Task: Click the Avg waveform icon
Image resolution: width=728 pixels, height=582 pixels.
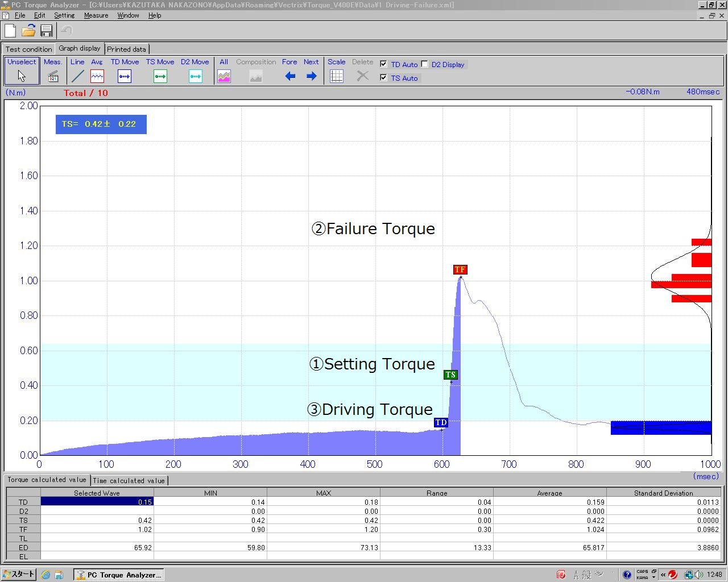Action: click(97, 70)
